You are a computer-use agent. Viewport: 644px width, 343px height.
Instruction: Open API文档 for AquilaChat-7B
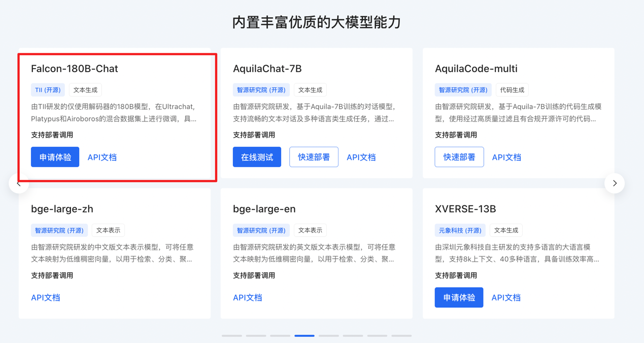click(361, 157)
